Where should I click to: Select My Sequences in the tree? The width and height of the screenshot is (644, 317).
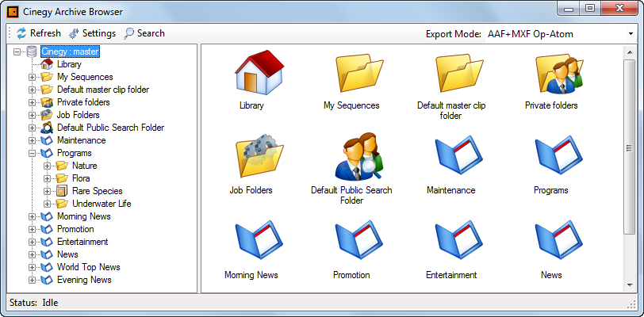click(x=85, y=77)
